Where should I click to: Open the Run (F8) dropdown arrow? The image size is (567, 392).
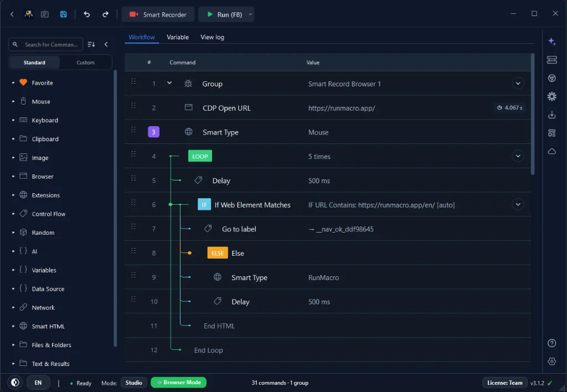(x=250, y=14)
